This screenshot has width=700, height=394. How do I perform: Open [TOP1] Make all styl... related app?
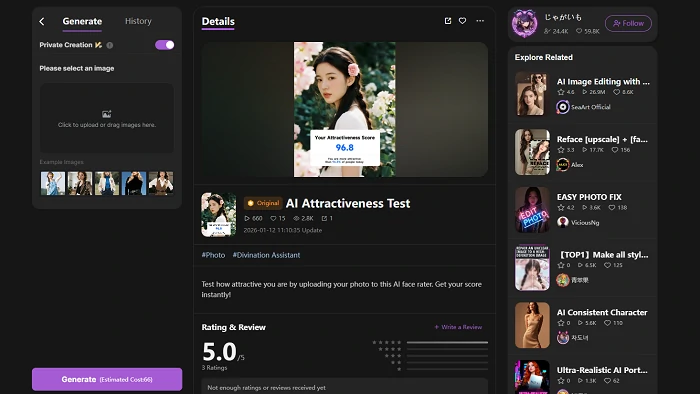click(604, 255)
